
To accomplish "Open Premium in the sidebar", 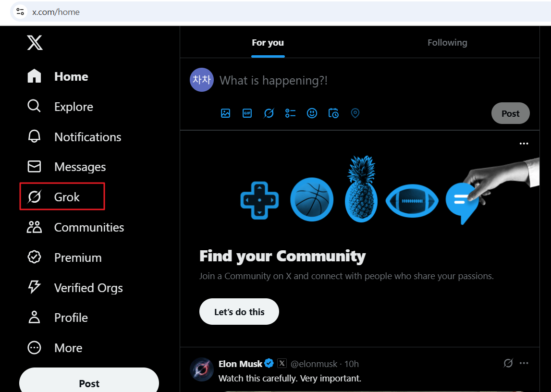I will pos(65,257).
